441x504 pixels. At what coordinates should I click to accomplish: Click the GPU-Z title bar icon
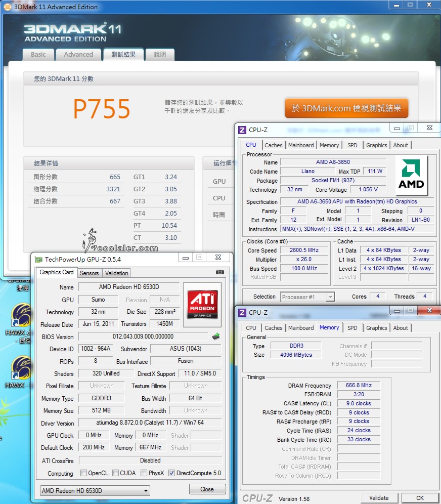pos(38,260)
